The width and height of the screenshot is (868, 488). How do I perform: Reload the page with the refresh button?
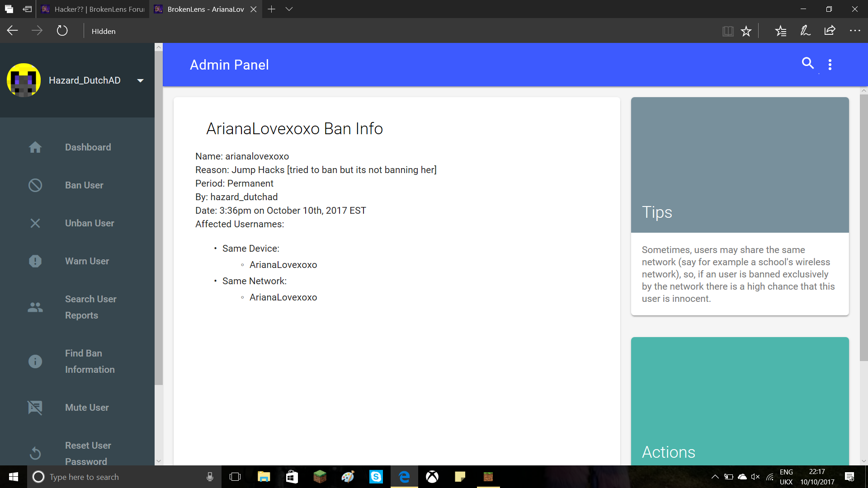(x=62, y=31)
